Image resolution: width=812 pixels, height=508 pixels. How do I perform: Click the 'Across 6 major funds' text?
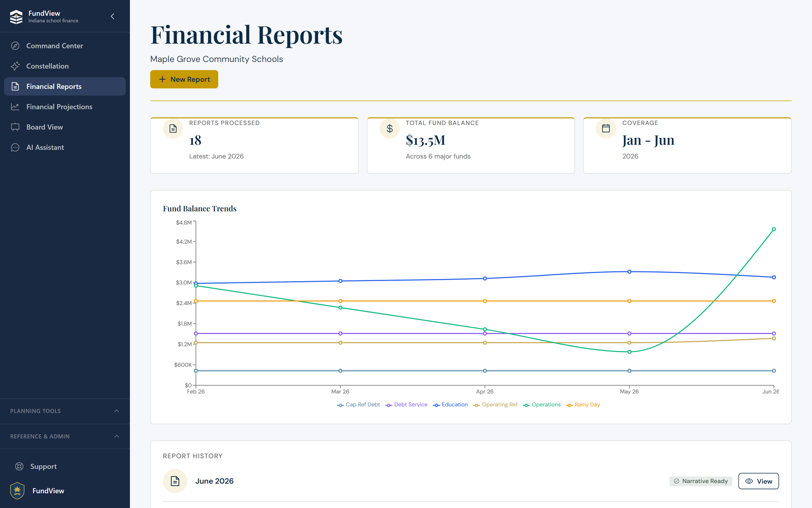(x=438, y=156)
